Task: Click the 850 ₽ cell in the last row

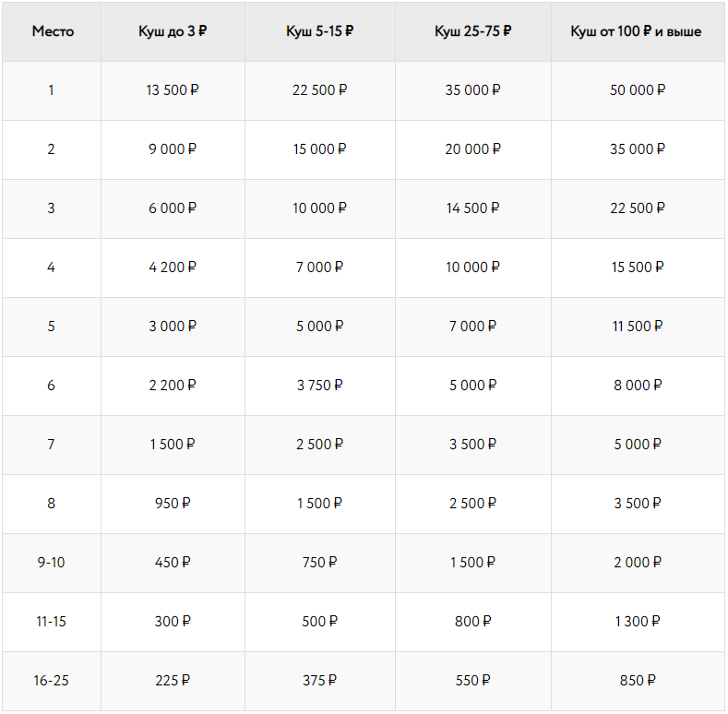Action: tap(637, 681)
